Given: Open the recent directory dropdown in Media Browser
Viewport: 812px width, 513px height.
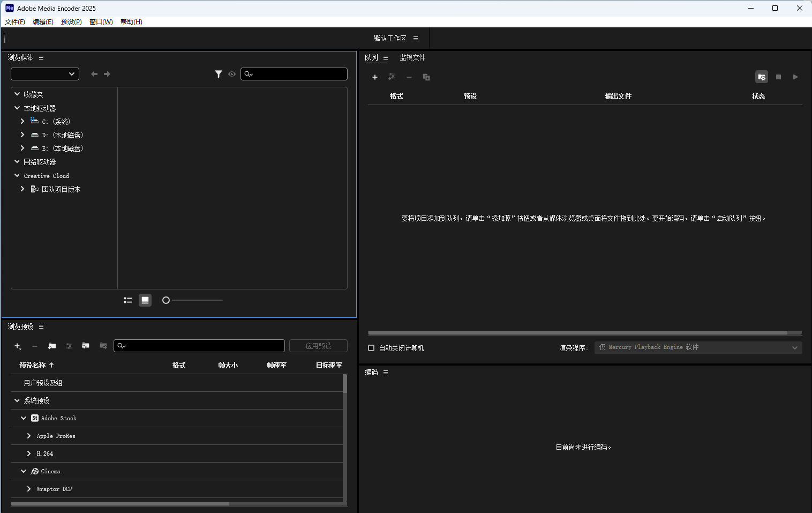Looking at the screenshot, I should pos(45,74).
